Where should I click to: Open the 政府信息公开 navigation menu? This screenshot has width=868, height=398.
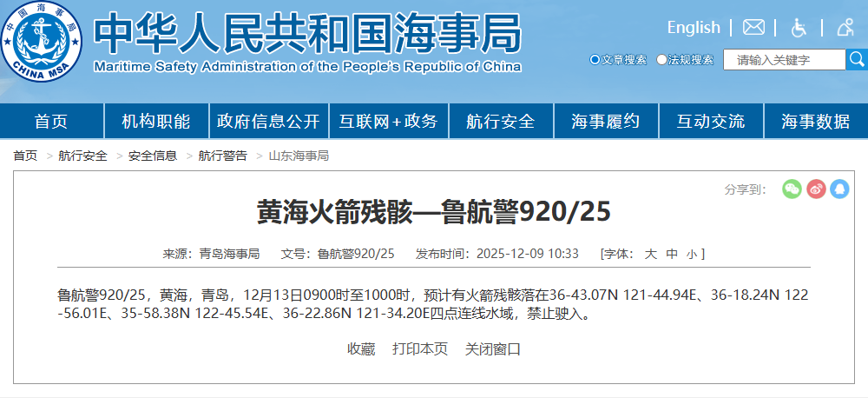[x=268, y=122]
